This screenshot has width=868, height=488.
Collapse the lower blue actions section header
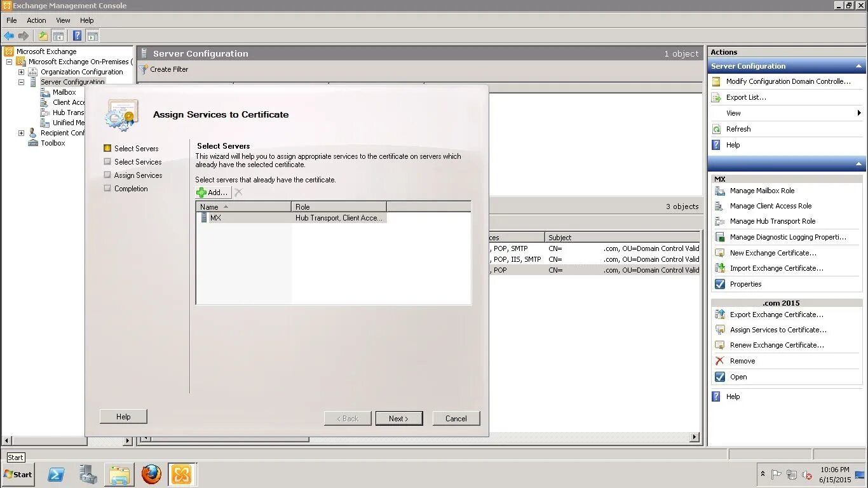point(858,163)
